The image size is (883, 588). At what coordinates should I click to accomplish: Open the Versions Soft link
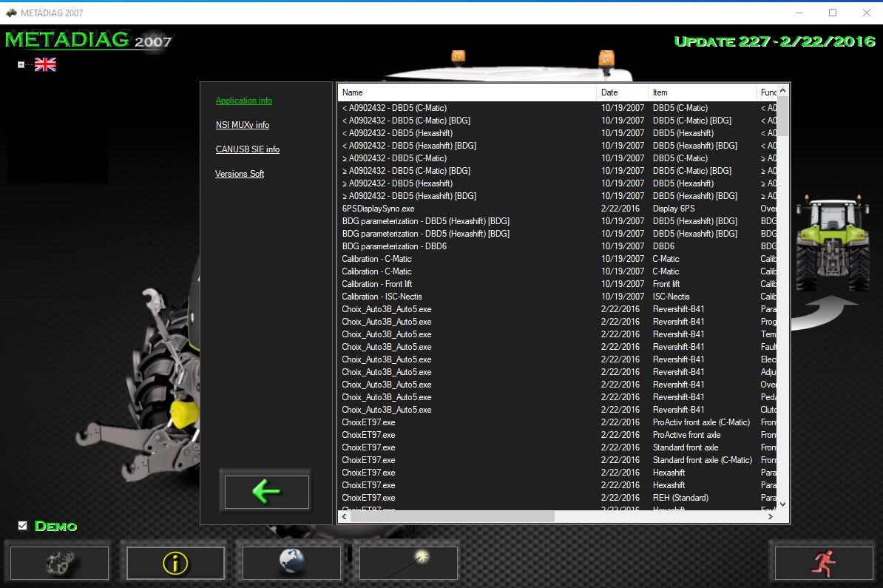pos(240,174)
